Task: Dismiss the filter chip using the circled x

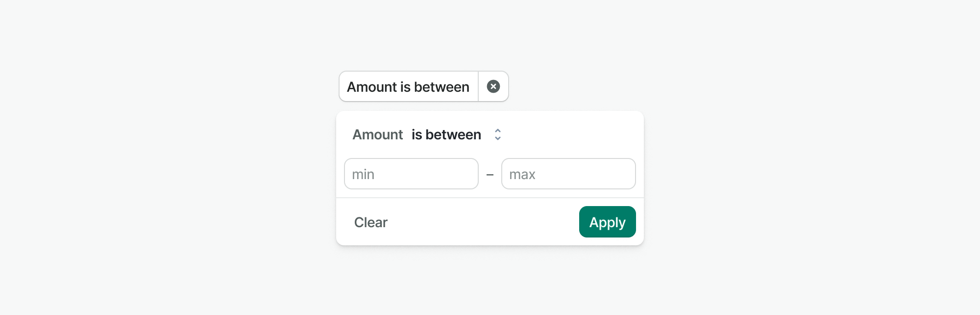Action: click(493, 86)
